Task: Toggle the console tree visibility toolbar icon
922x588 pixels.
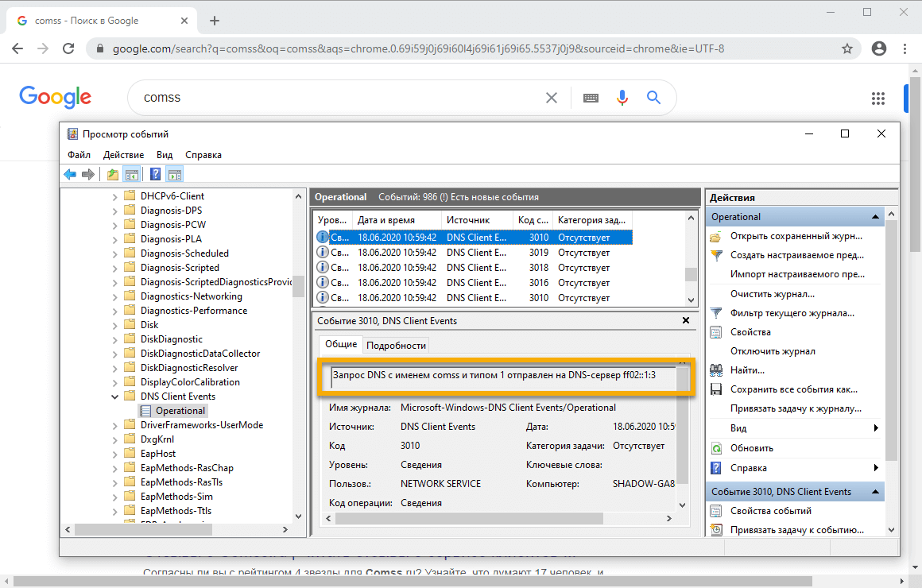Action: [132, 174]
